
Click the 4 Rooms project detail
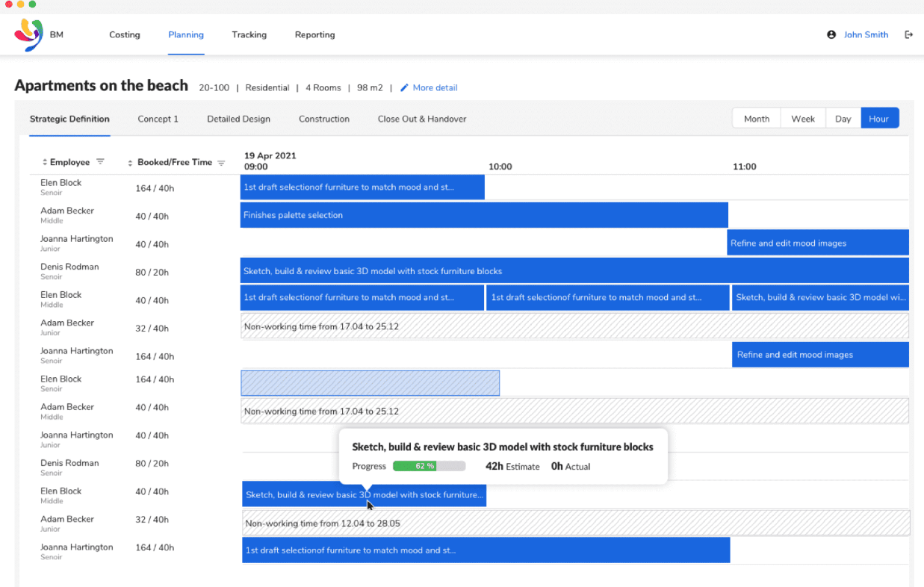tap(323, 87)
